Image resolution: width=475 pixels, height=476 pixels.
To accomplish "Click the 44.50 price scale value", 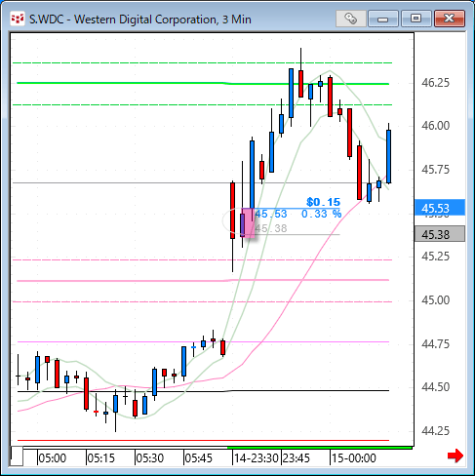I will tap(435, 387).
